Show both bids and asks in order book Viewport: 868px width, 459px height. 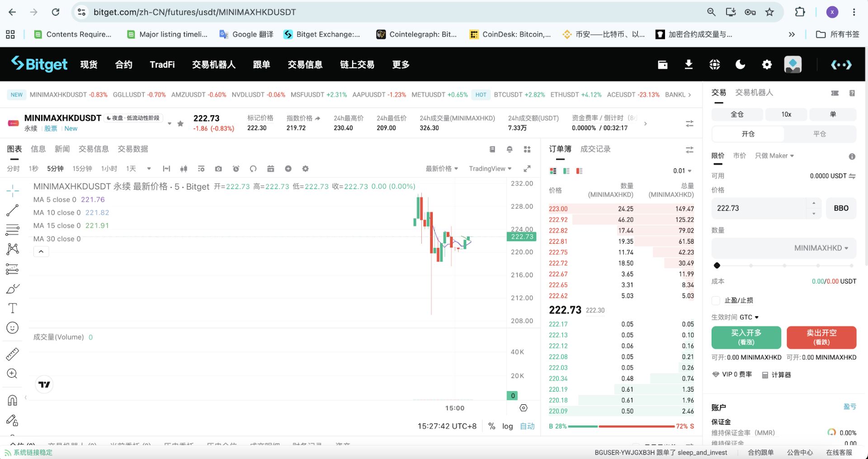click(x=553, y=171)
